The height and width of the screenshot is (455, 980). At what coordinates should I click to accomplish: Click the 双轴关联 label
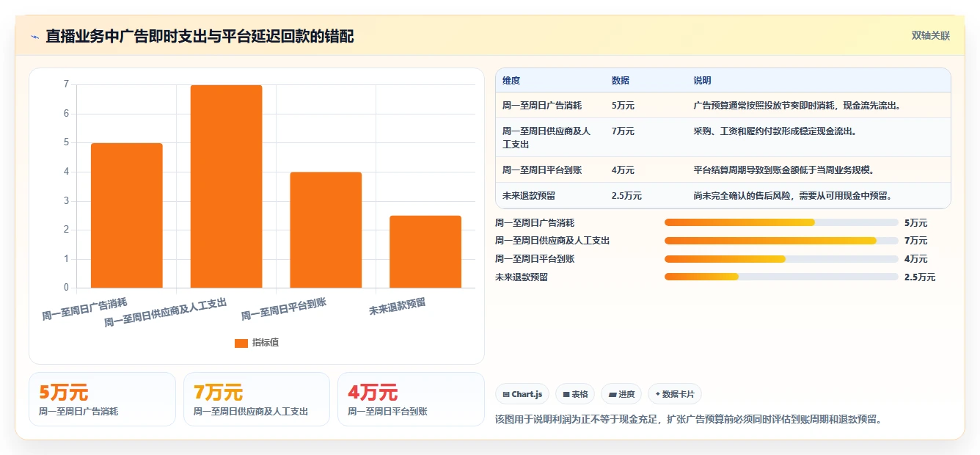coord(930,35)
